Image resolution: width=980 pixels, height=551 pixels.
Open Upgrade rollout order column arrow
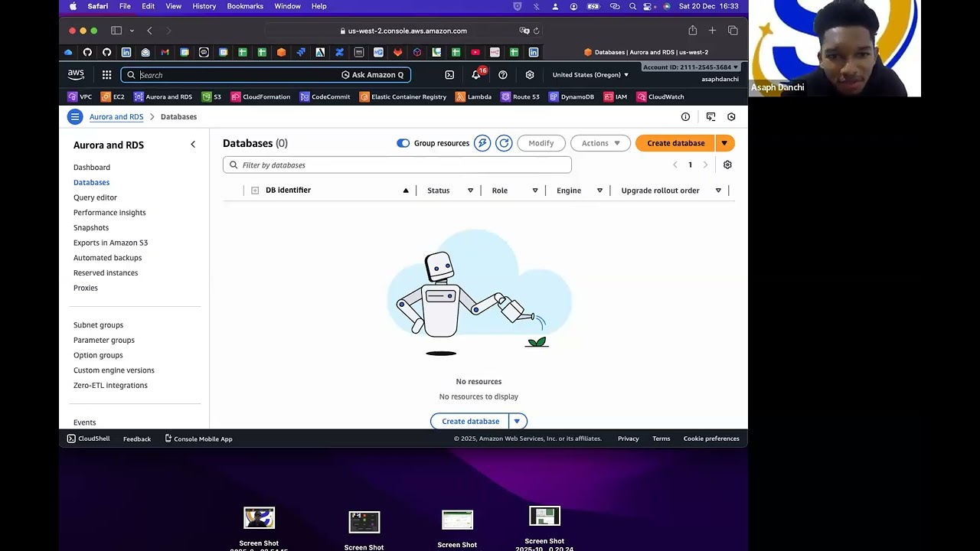[718, 191]
